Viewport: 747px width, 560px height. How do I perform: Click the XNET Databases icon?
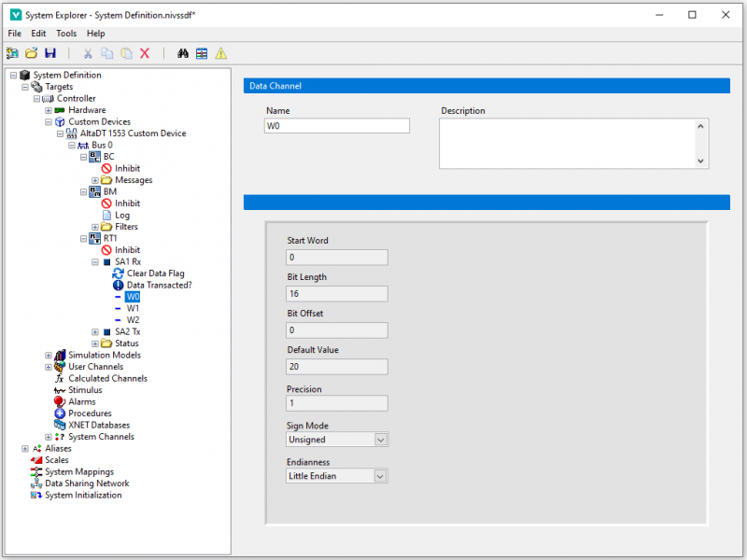tap(60, 425)
